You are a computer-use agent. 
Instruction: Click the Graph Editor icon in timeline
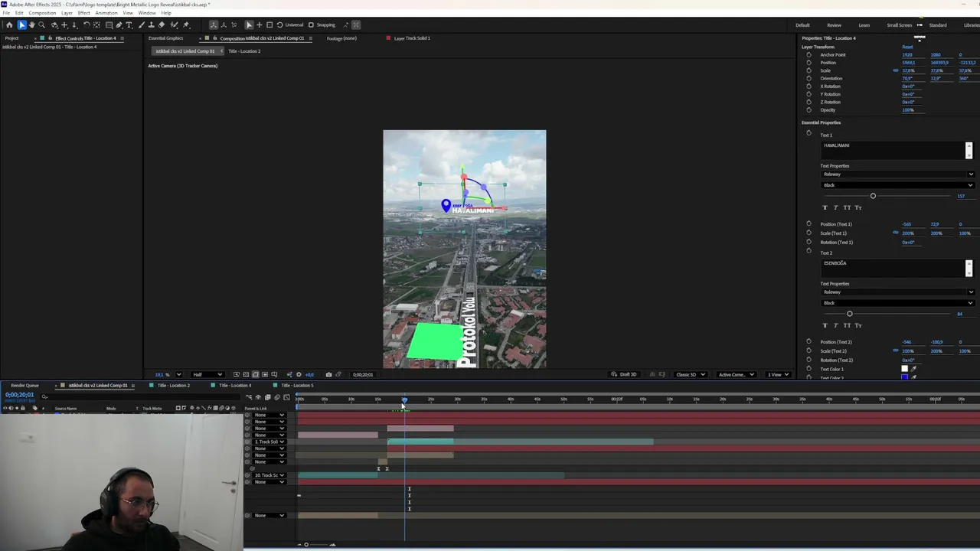(286, 397)
